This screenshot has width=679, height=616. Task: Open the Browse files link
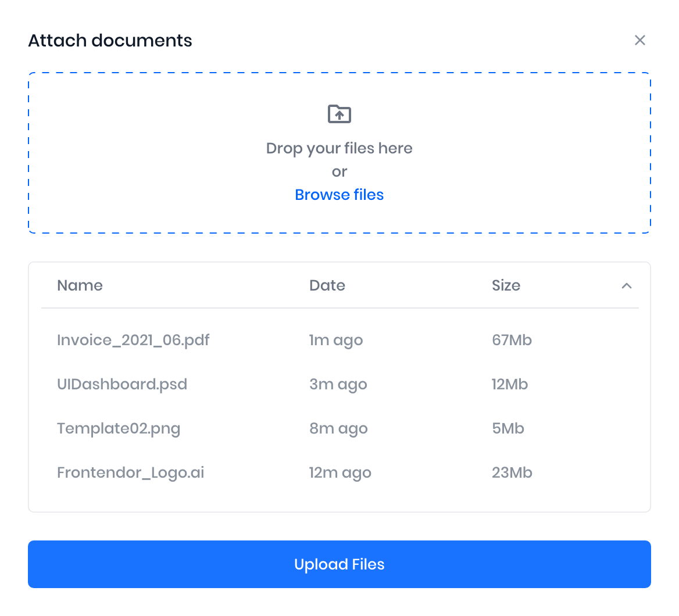[339, 195]
